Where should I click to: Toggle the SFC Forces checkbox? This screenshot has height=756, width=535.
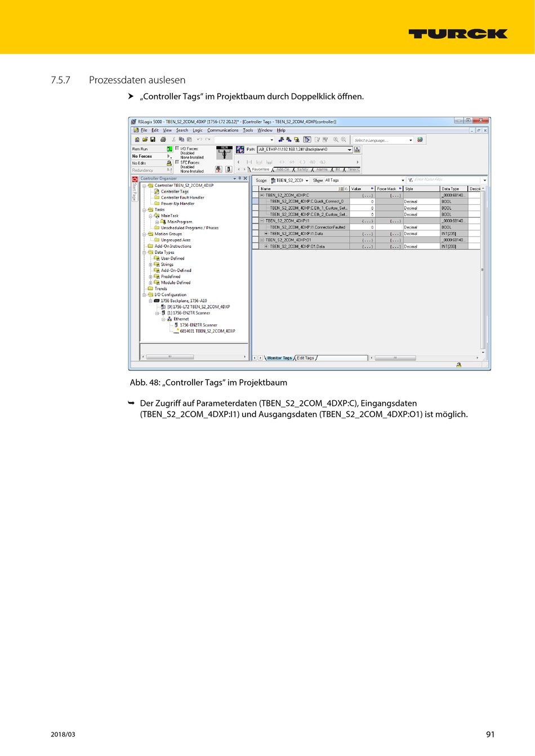[177, 162]
